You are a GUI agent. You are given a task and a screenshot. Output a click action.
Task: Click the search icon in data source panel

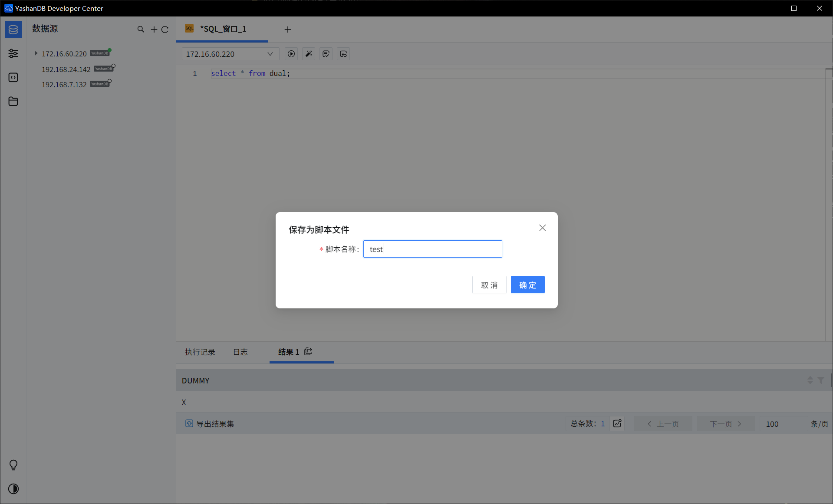click(141, 29)
